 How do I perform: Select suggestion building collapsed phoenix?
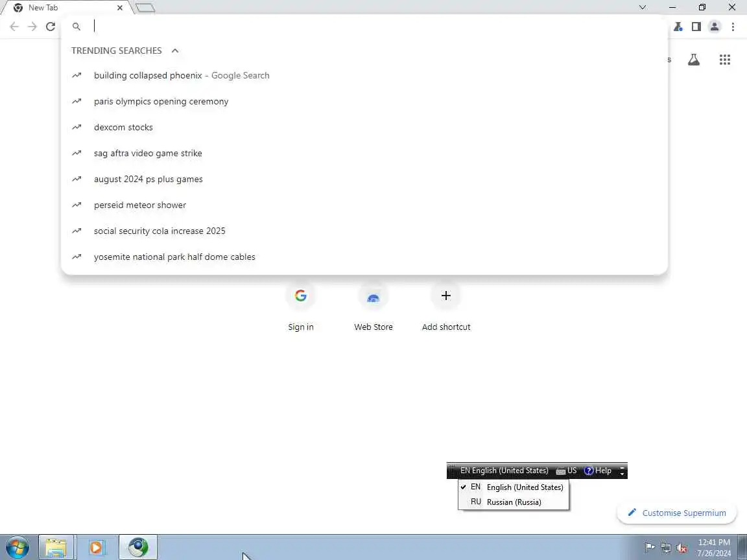(x=364, y=75)
